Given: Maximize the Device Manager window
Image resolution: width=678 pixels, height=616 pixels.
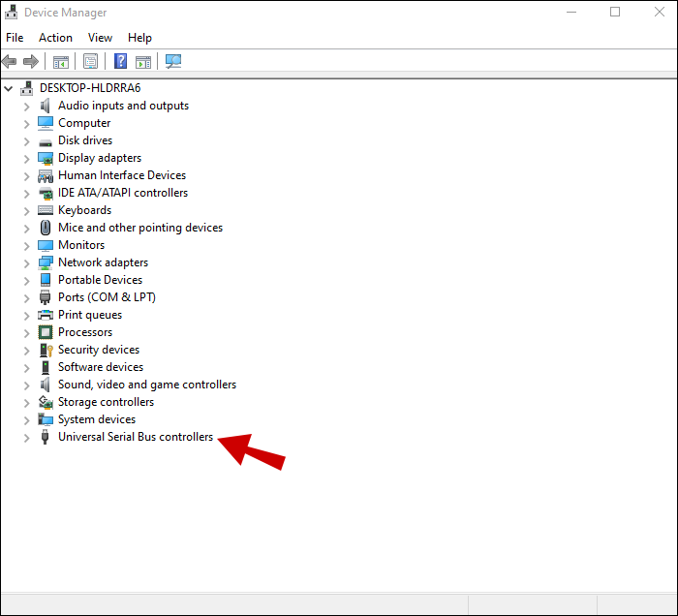Looking at the screenshot, I should (615, 12).
